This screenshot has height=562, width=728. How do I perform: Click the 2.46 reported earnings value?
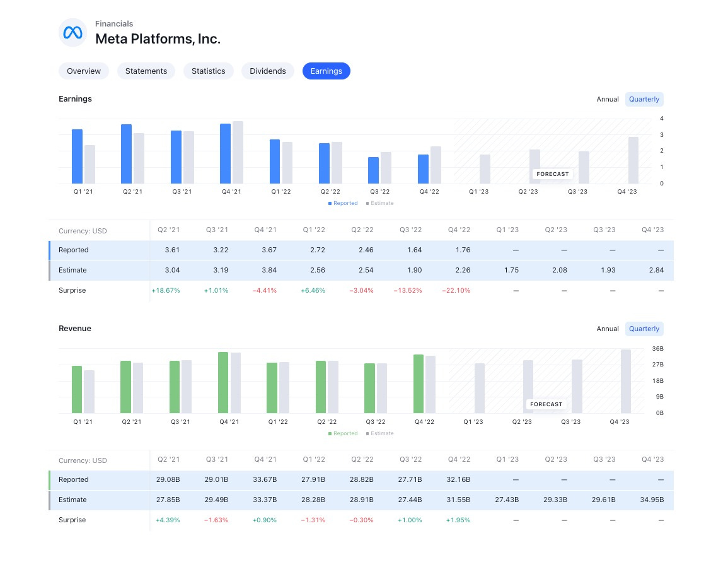(x=366, y=250)
